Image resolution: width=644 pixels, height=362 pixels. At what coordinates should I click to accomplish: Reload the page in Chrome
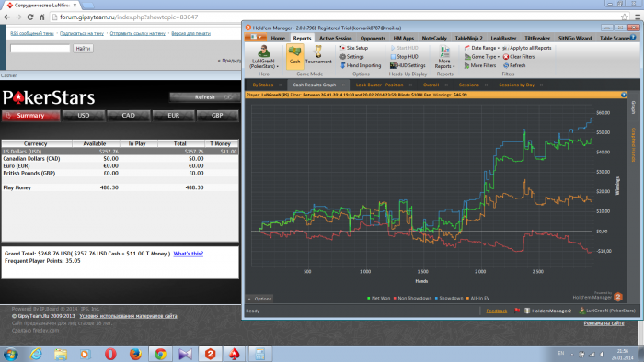tap(30, 17)
